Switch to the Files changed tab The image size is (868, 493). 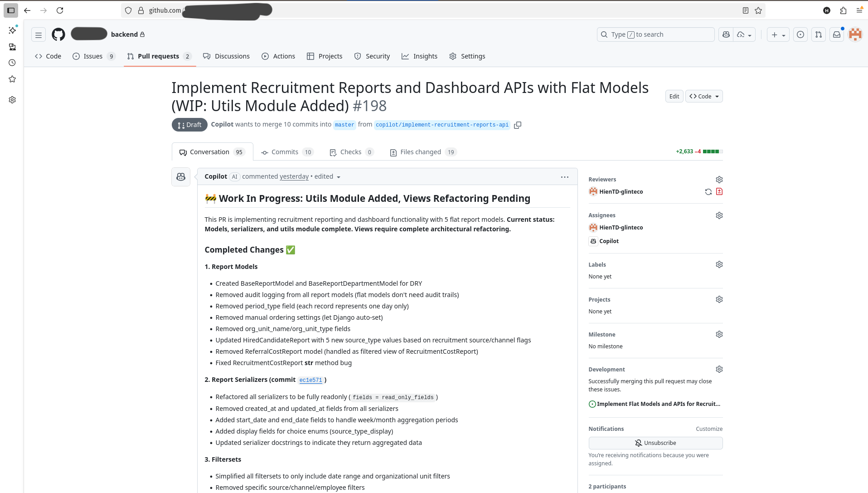pyautogui.click(x=421, y=151)
